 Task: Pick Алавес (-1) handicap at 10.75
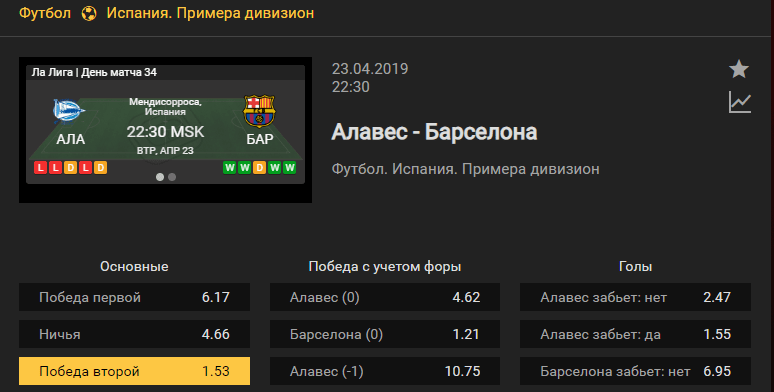[x=385, y=371]
